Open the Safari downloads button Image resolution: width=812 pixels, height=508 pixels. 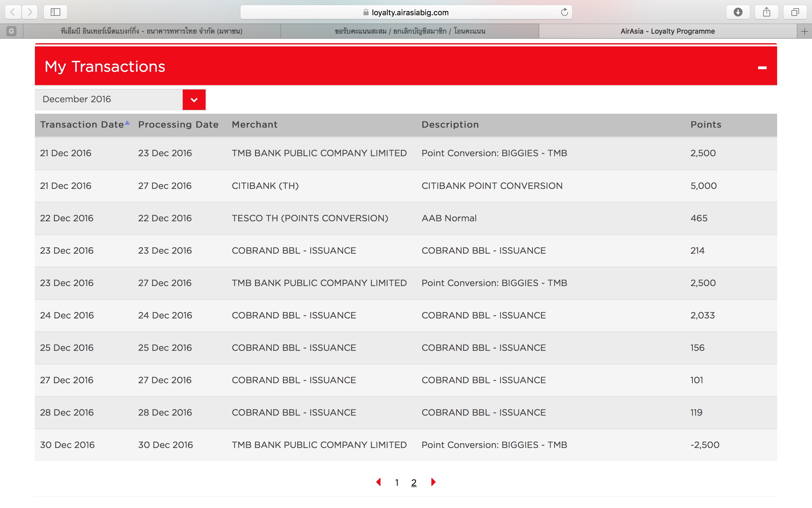tap(738, 12)
